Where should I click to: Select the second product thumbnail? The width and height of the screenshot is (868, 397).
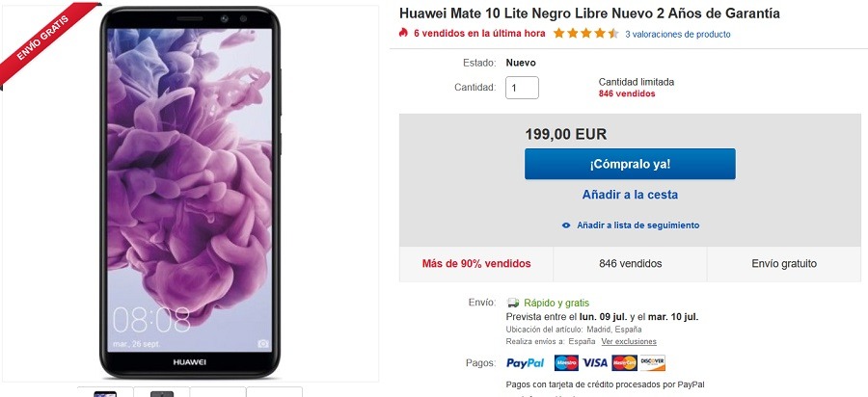tap(162, 392)
